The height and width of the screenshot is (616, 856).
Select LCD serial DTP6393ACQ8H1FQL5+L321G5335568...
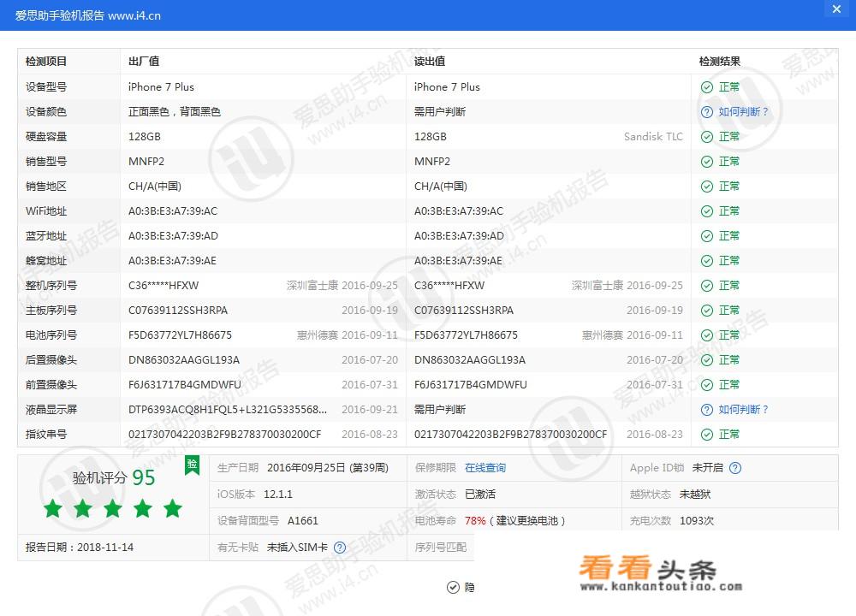228,410
